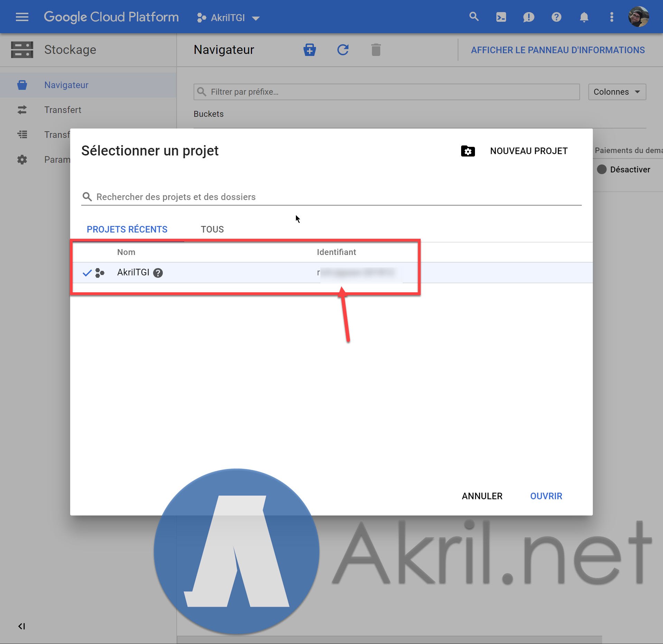
Task: Open the AkrilTGI project selector dropdown
Action: click(228, 18)
